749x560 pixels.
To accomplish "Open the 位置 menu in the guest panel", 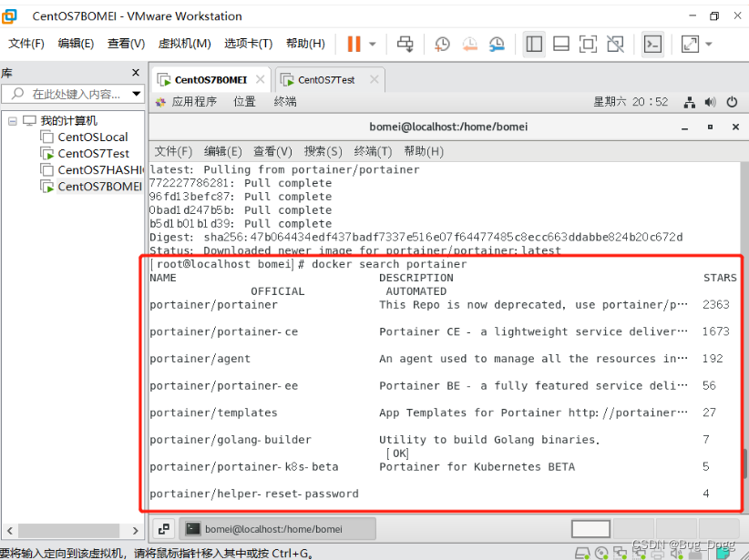I will (244, 102).
